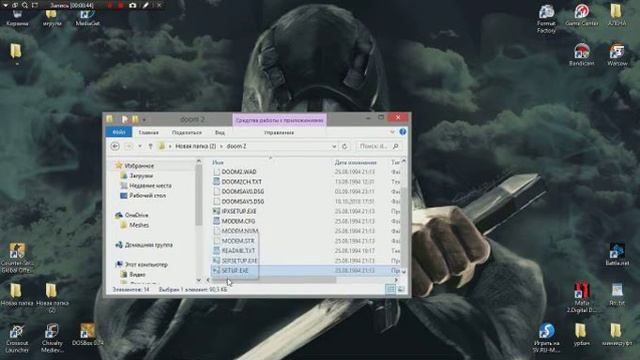Open the DOSBox 0.74 desktop shortcut

point(87,335)
